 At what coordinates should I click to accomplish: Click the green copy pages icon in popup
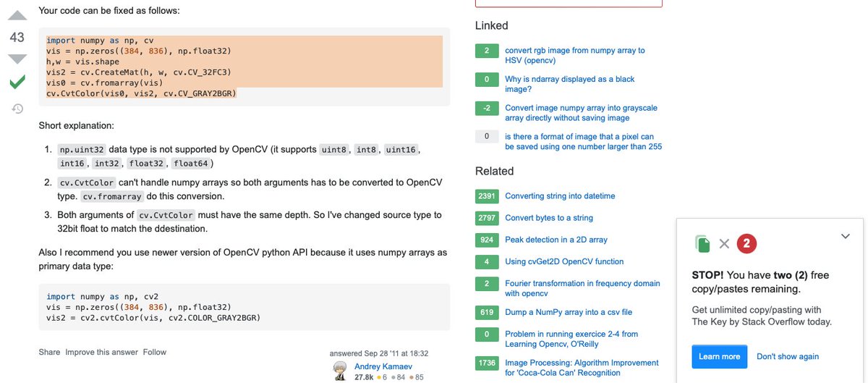[702, 244]
